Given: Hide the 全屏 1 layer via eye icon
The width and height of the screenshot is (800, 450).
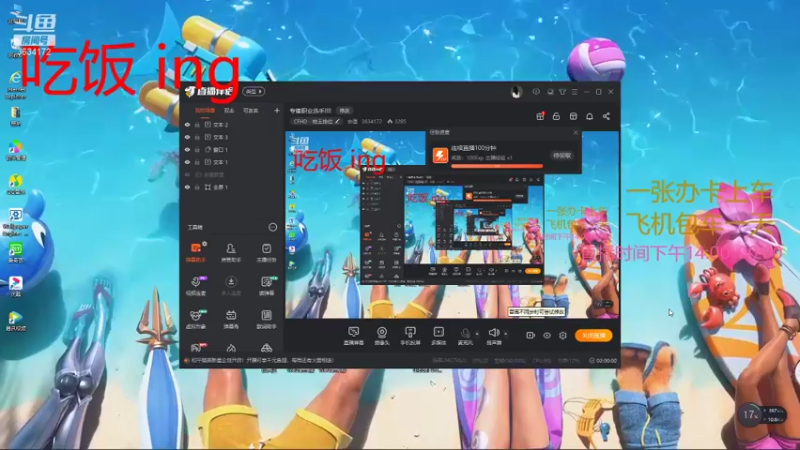Looking at the screenshot, I should point(187,187).
